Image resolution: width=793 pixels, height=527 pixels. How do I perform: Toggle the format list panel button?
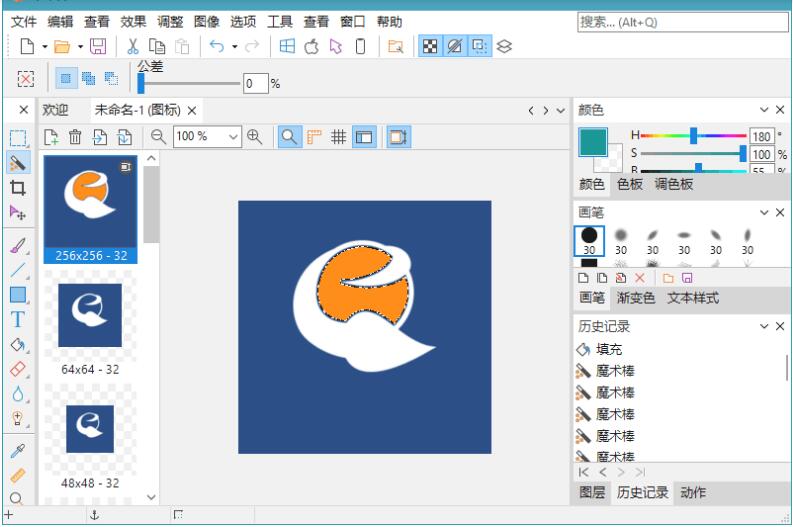click(x=364, y=137)
